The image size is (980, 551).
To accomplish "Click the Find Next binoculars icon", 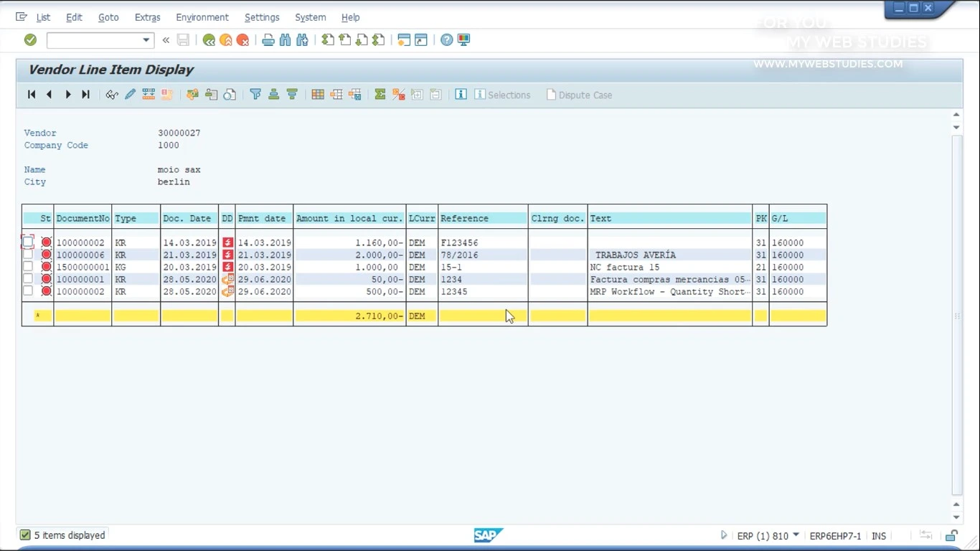I will 303,40.
